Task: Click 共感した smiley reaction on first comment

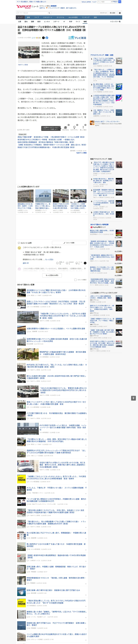Action: pyautogui.click(x=60, y=263)
